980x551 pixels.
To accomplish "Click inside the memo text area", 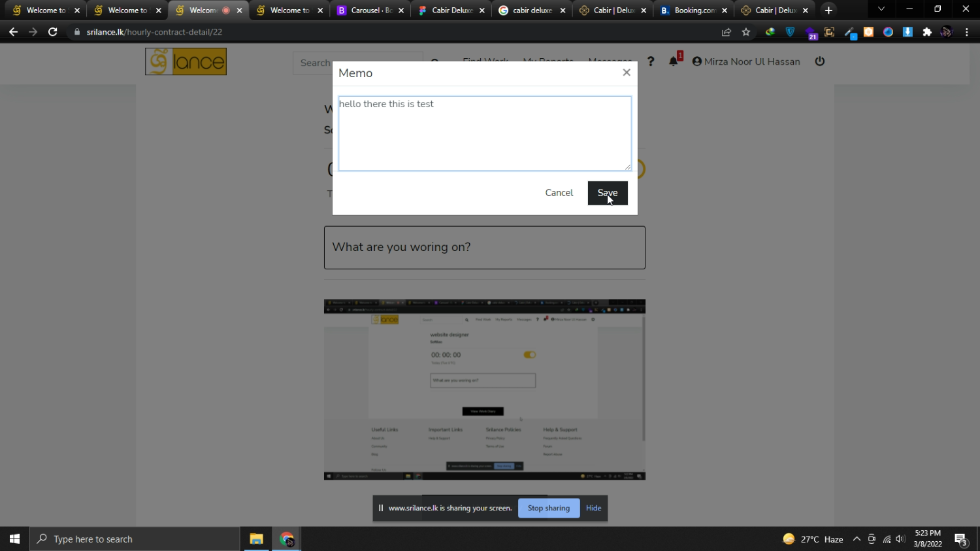I will [484, 134].
